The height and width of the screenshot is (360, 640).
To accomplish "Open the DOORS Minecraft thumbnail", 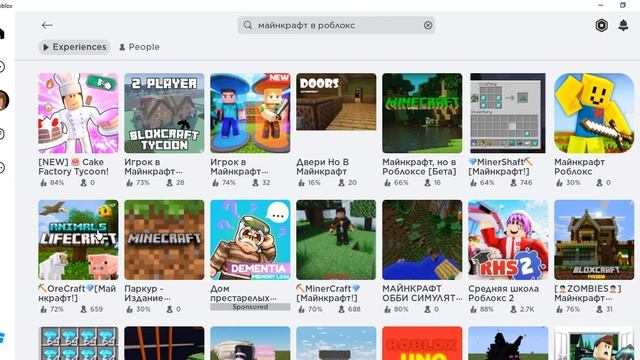I will tap(336, 102).
